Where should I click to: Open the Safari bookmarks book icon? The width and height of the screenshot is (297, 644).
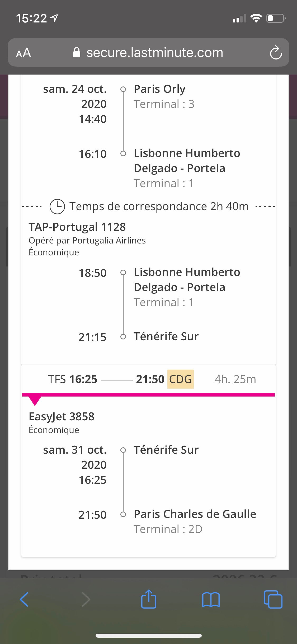tap(211, 599)
